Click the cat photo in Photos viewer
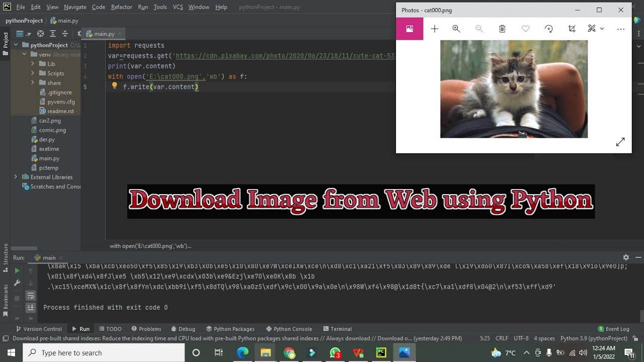 coord(514,89)
